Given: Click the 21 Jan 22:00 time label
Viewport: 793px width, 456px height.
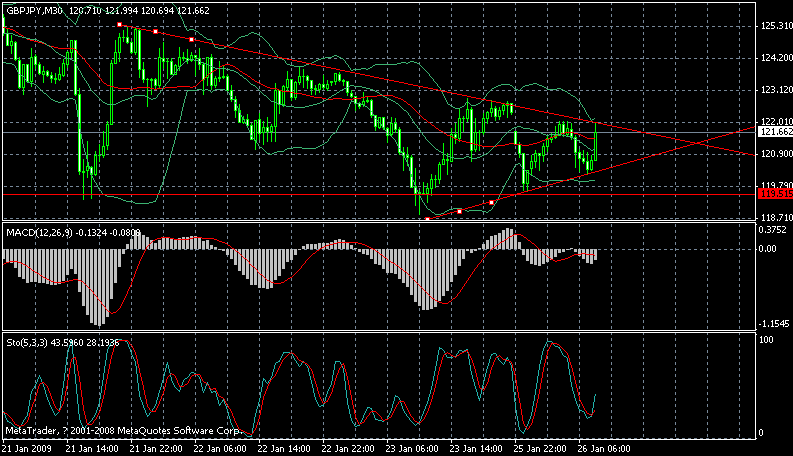Looking at the screenshot, I should point(156,449).
